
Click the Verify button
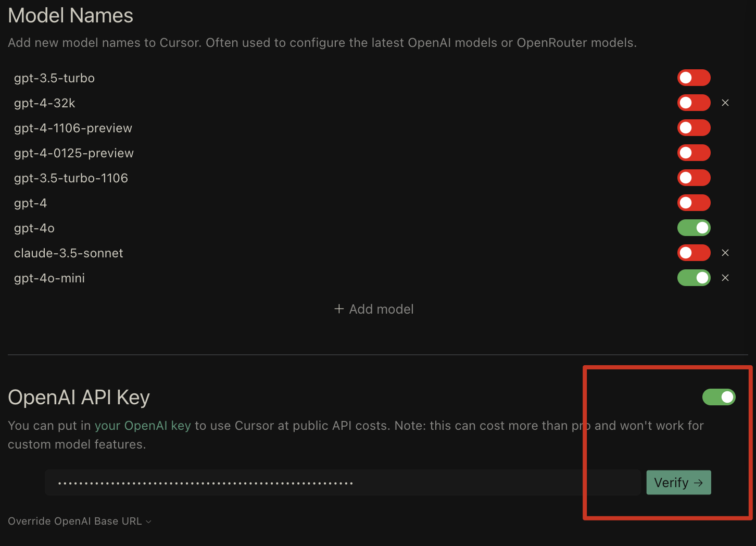pyautogui.click(x=678, y=482)
